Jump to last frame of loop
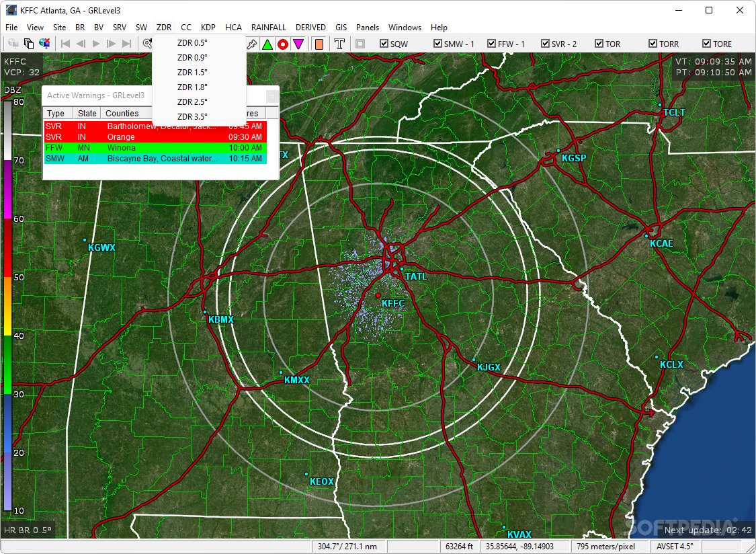This screenshot has height=554, width=756. click(127, 44)
